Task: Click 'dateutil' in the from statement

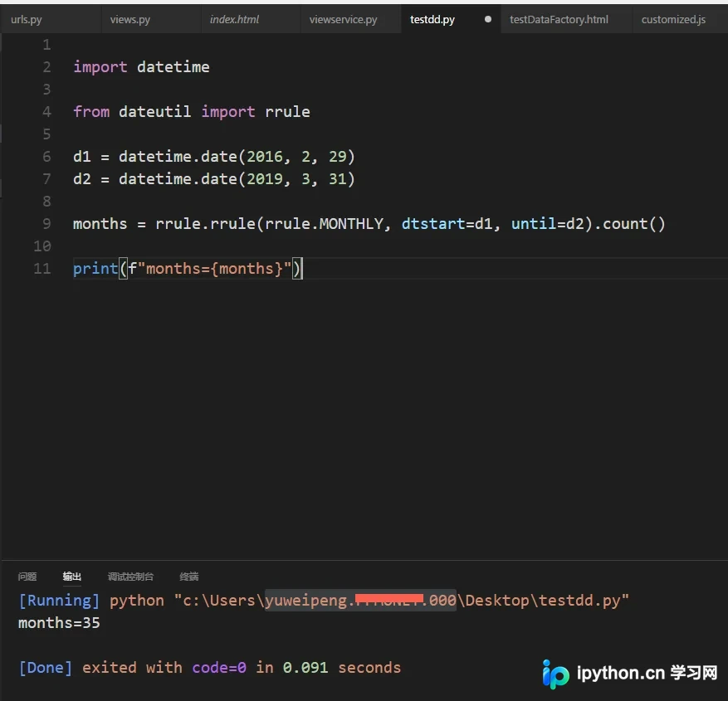Action: pyautogui.click(x=154, y=112)
